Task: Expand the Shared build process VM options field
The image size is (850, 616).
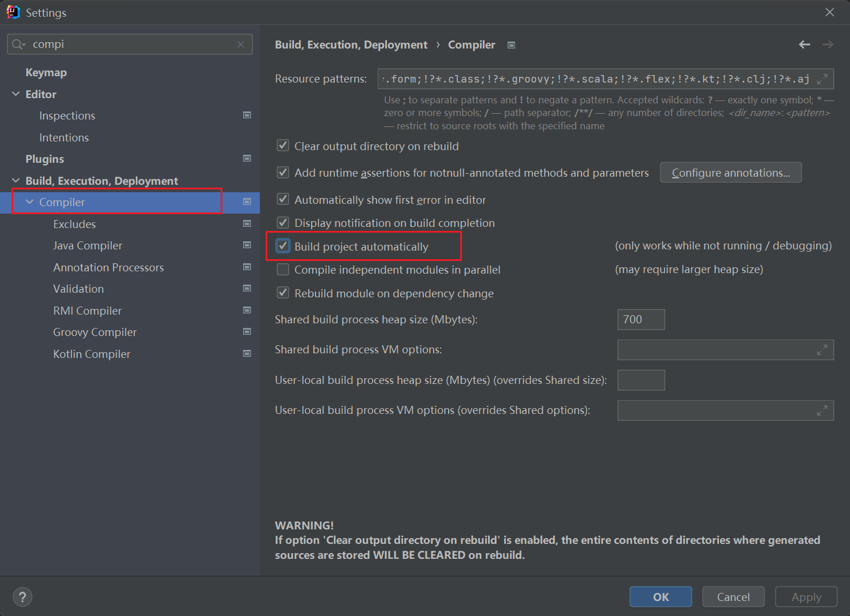Action: (x=822, y=350)
